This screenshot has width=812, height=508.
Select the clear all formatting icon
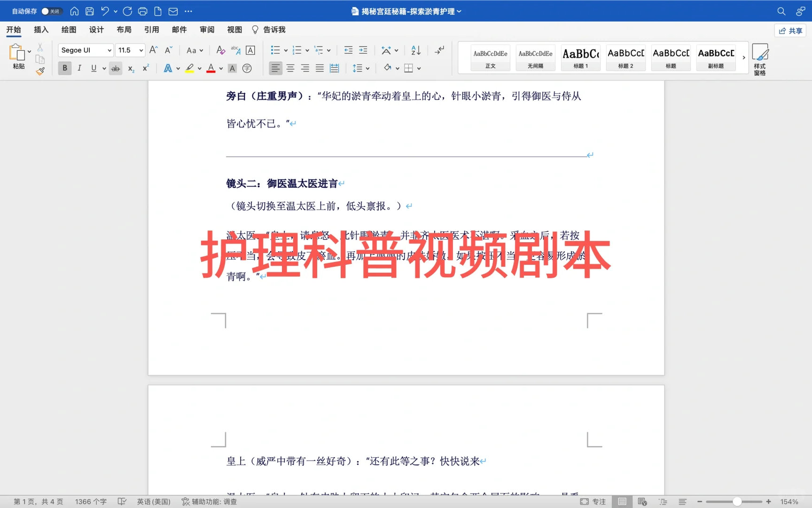click(x=220, y=50)
